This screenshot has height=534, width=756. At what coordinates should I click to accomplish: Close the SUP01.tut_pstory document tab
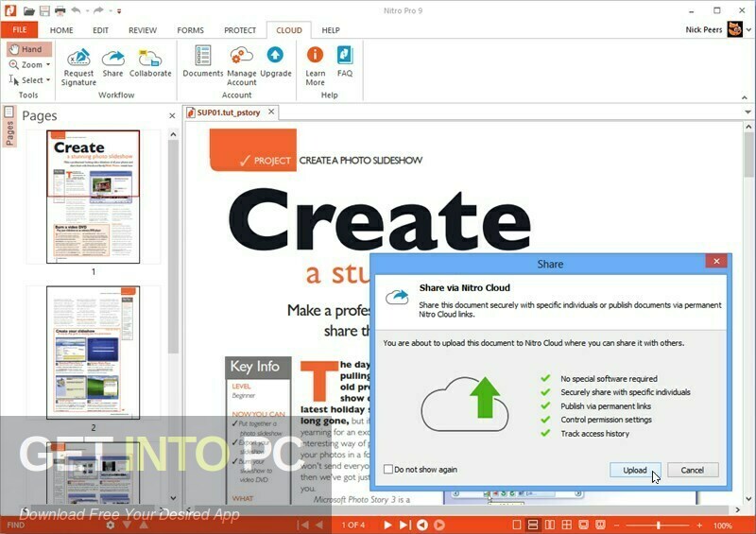pyautogui.click(x=271, y=112)
